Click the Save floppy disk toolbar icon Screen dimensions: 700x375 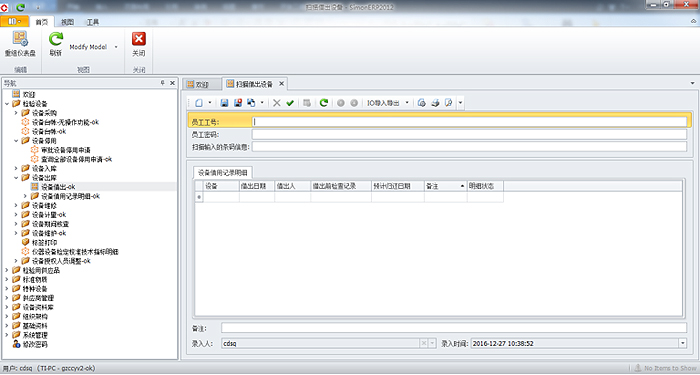tap(225, 103)
